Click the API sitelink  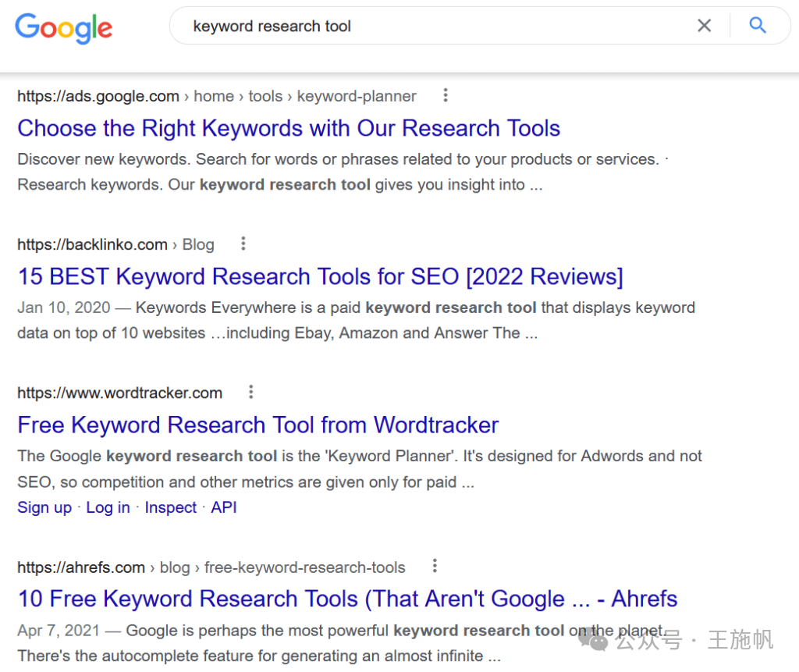point(224,507)
